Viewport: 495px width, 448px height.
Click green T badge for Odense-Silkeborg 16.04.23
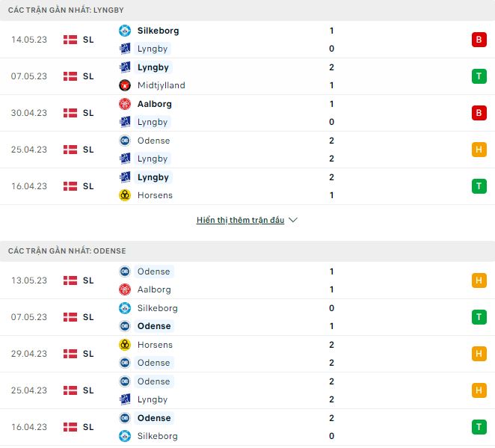pyautogui.click(x=479, y=427)
